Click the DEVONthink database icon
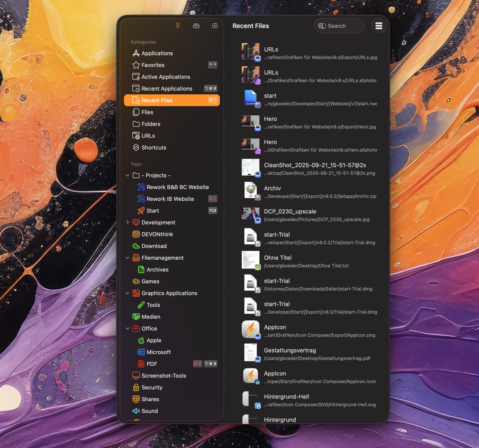 [x=136, y=234]
